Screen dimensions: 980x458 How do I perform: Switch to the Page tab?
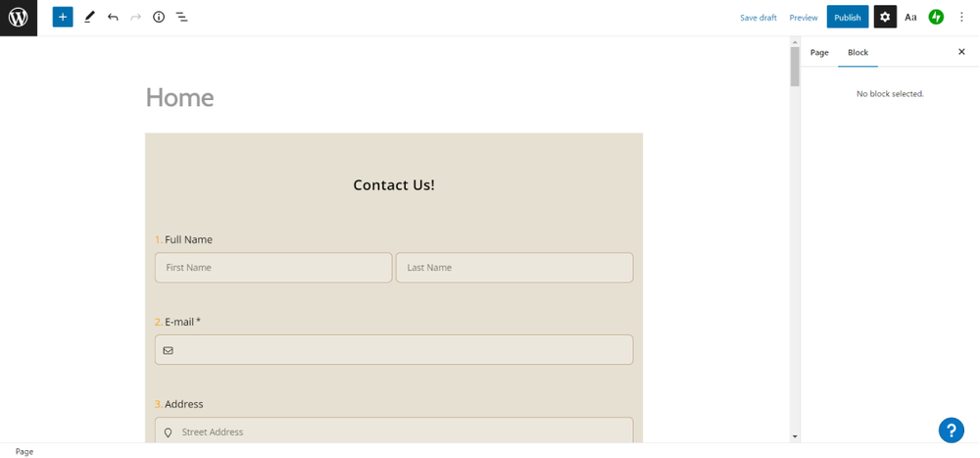(x=819, y=52)
